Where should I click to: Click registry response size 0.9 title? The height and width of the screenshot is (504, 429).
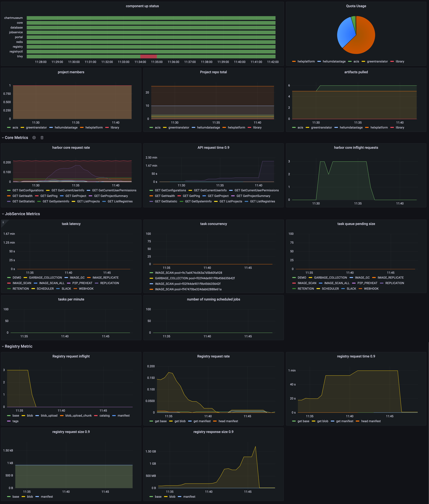coord(213,432)
